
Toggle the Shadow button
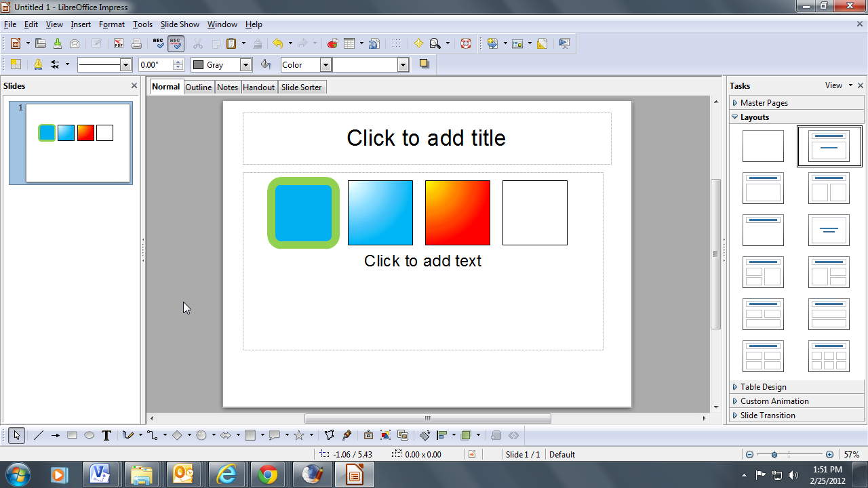pos(424,64)
